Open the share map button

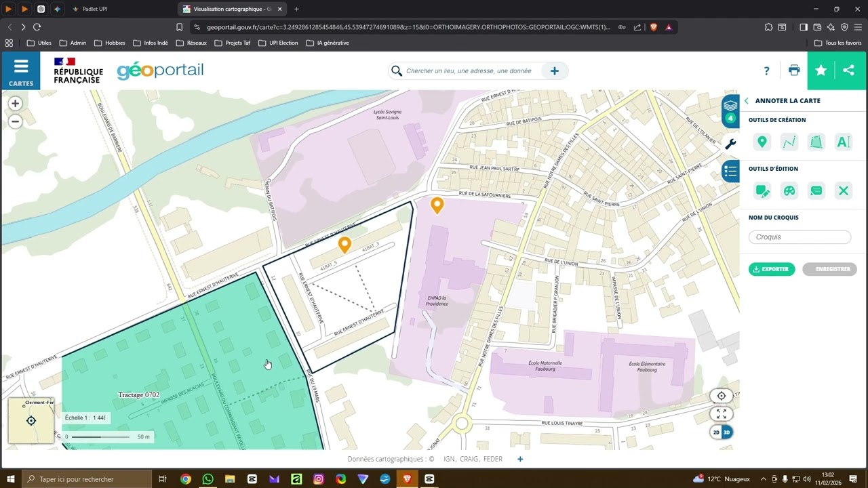tap(848, 70)
